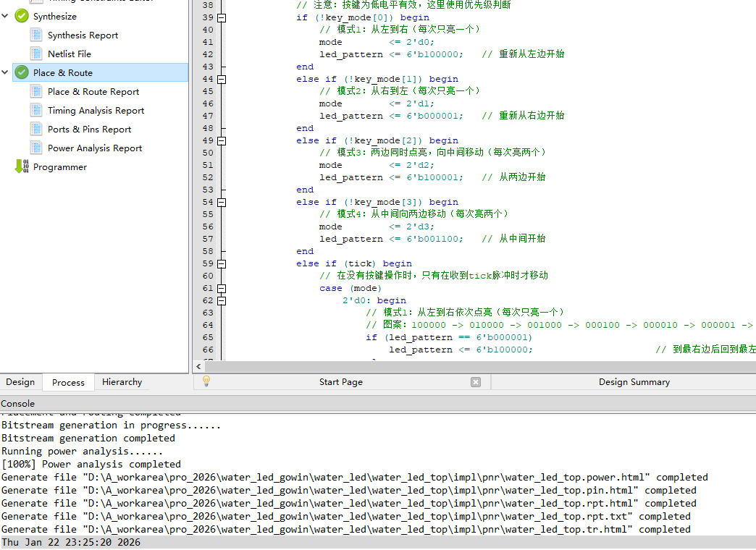Click the console timestamp "Thu Jan 22 23:25:20 2026"
Image resolution: width=756 pixels, height=550 pixels.
point(71,542)
